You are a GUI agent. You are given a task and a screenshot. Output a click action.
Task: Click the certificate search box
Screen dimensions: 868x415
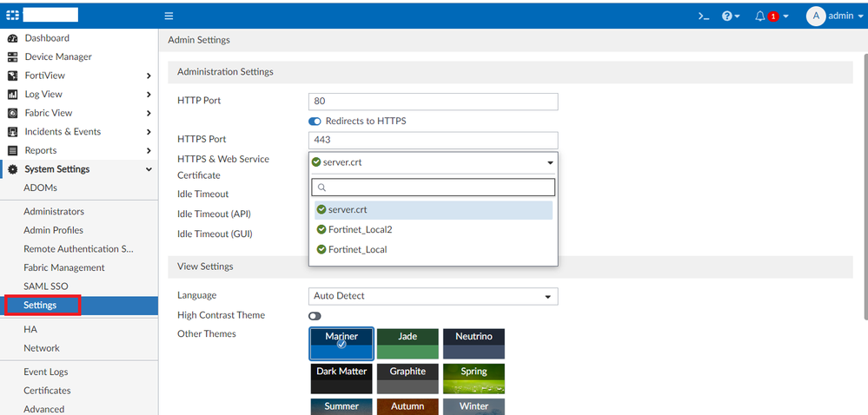[x=433, y=188]
